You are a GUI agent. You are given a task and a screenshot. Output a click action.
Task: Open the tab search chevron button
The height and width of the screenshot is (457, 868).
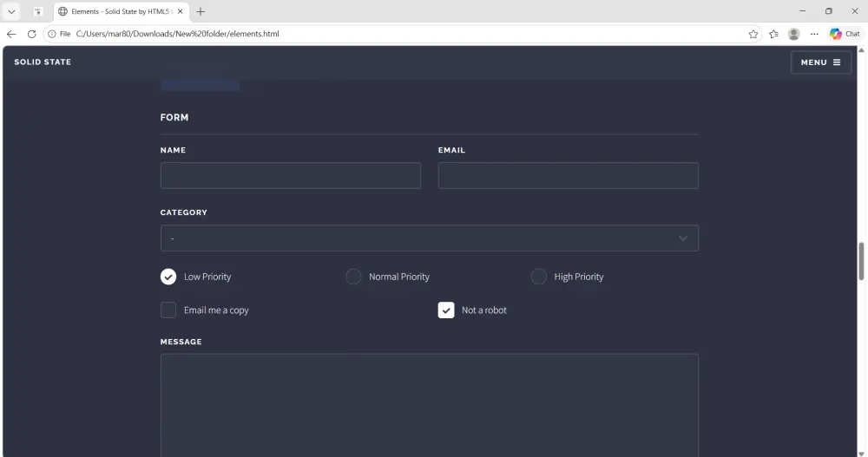point(11,11)
